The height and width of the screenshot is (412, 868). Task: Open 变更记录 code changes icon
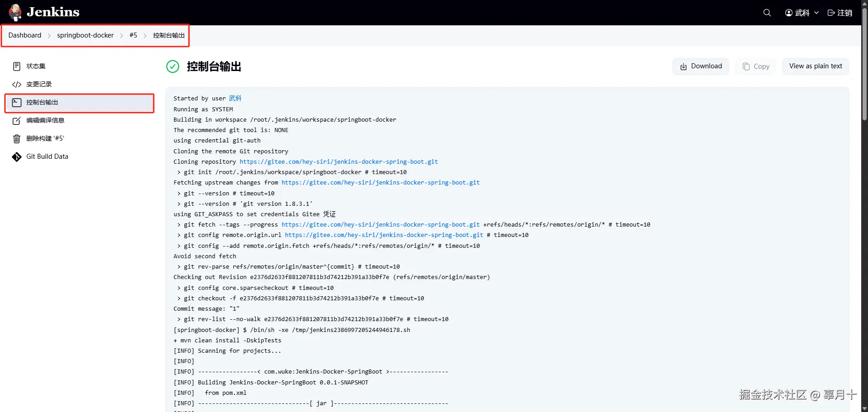pyautogui.click(x=17, y=85)
